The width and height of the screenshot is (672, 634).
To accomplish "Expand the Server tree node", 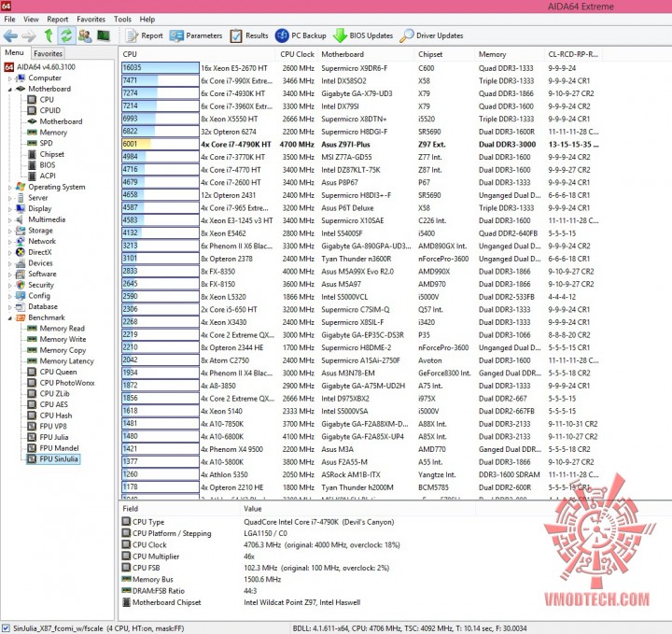I will click(10, 198).
